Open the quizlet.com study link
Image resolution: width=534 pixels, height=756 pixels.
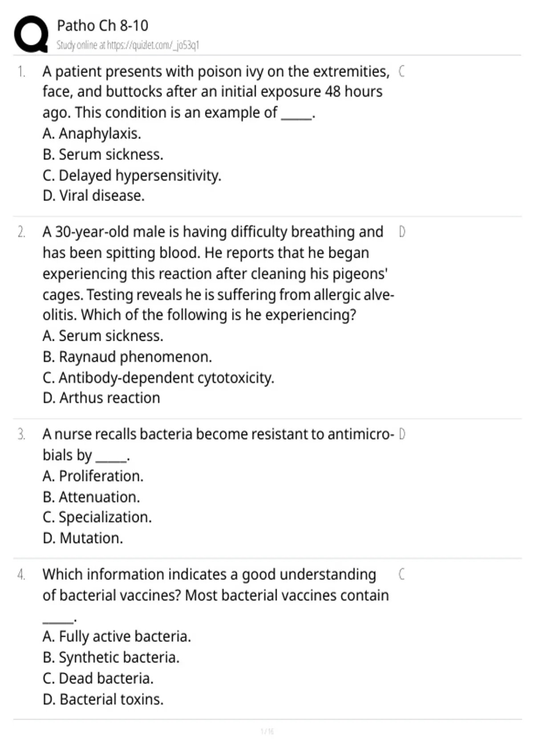click(128, 45)
